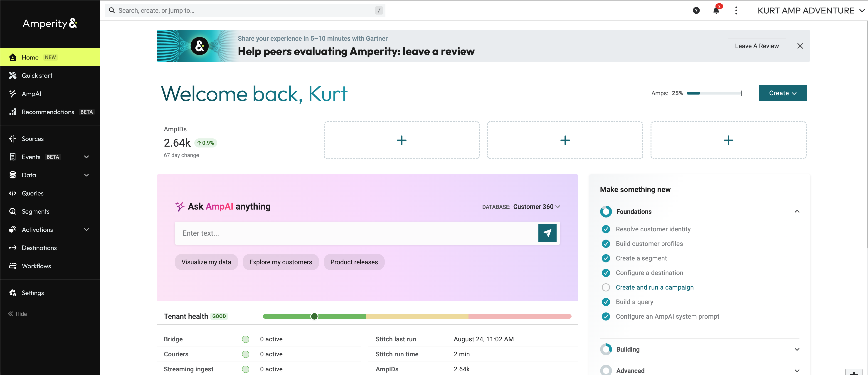868x375 pixels.
Task: Click the Visualize my data suggestion chip
Action: (206, 262)
